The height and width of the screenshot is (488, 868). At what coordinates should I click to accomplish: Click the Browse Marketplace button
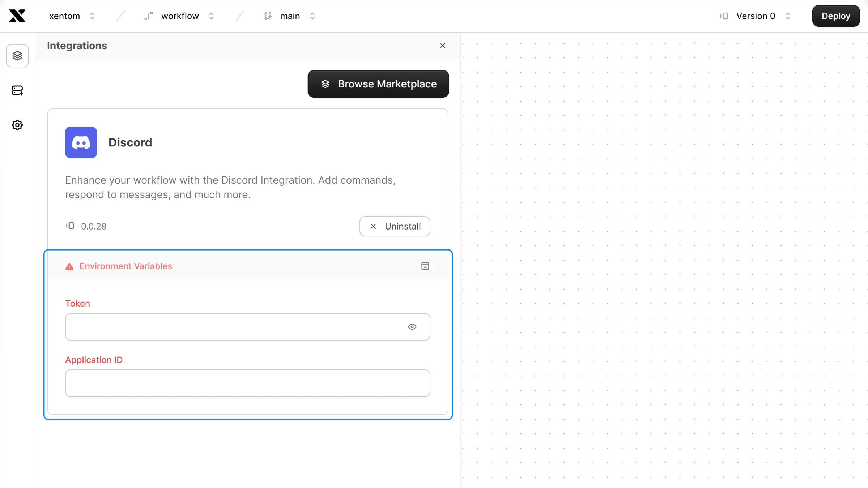pyautogui.click(x=379, y=84)
